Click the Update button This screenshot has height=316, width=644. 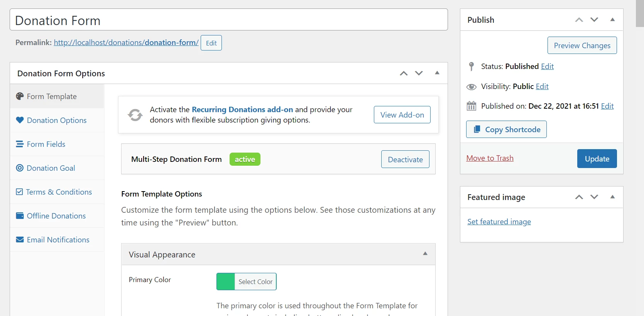point(597,159)
